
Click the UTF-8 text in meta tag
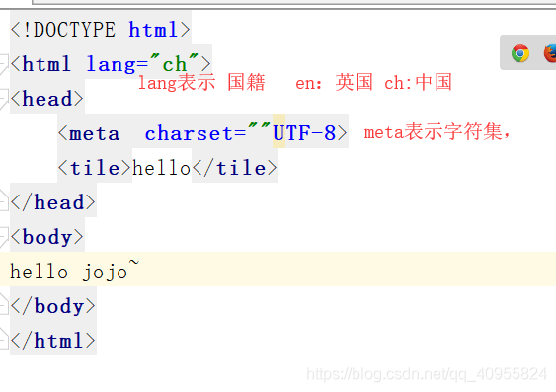[304, 133]
